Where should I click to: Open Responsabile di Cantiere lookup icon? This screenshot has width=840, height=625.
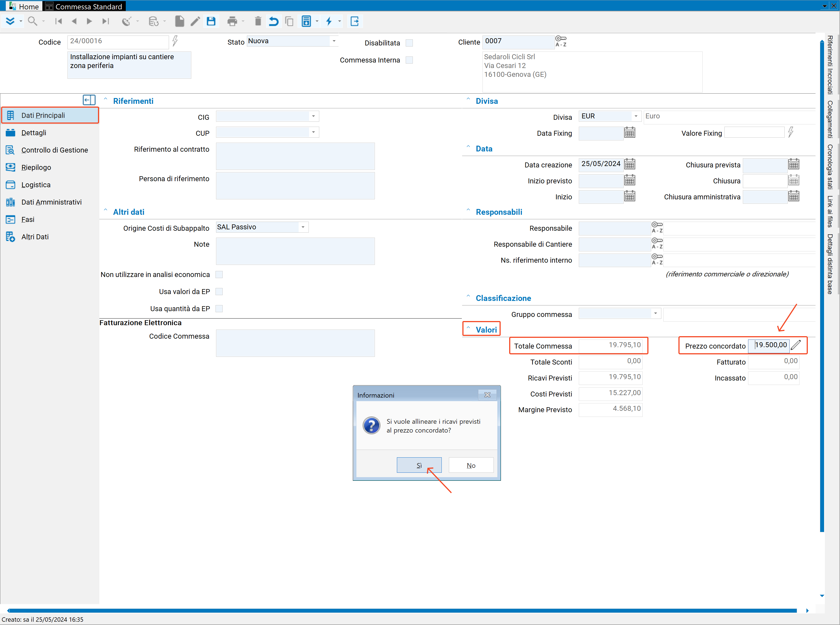click(657, 243)
